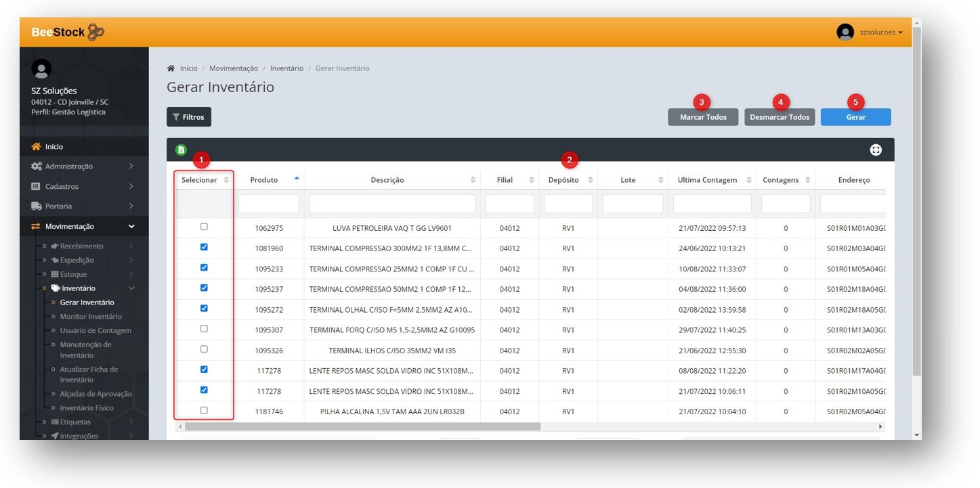The height and width of the screenshot is (488, 980).
Task: Click the Filial column sort arrows
Action: point(531,180)
